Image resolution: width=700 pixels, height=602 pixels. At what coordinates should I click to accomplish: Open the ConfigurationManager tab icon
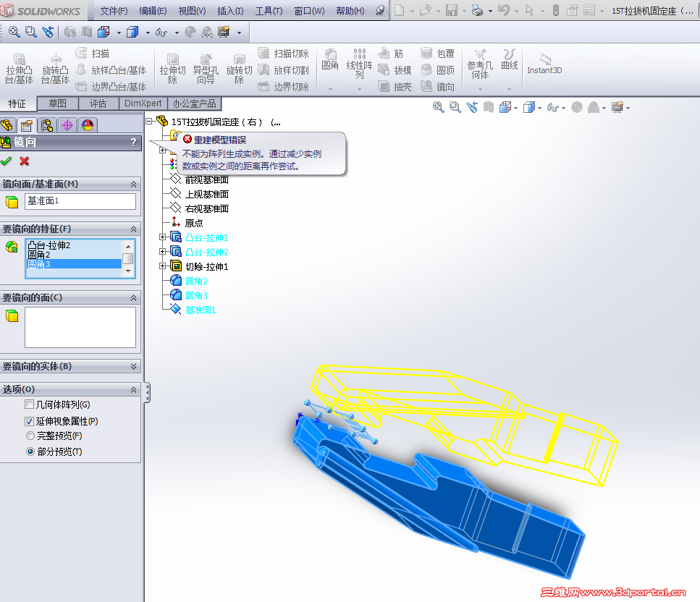point(47,125)
